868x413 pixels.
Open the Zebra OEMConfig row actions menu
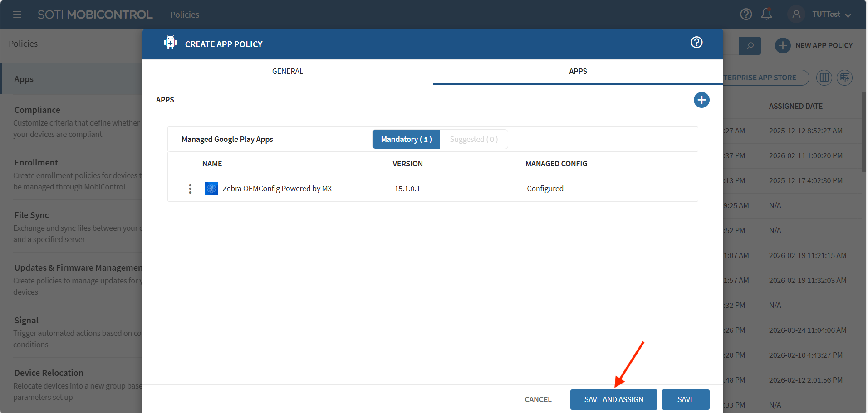click(190, 189)
